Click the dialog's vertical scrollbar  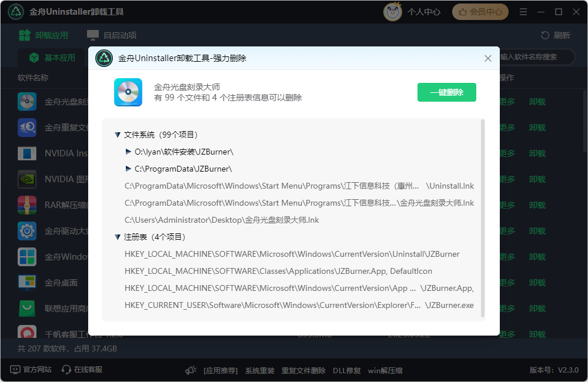point(483,218)
